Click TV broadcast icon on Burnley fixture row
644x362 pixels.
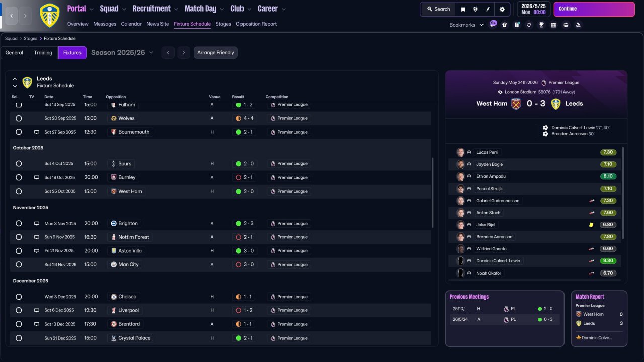tap(37, 177)
